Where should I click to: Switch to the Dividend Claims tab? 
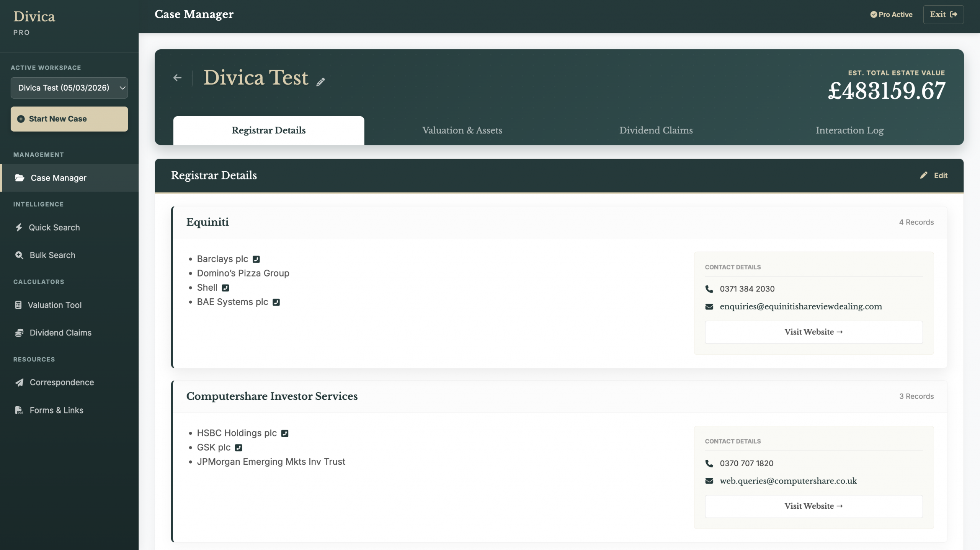pos(656,130)
